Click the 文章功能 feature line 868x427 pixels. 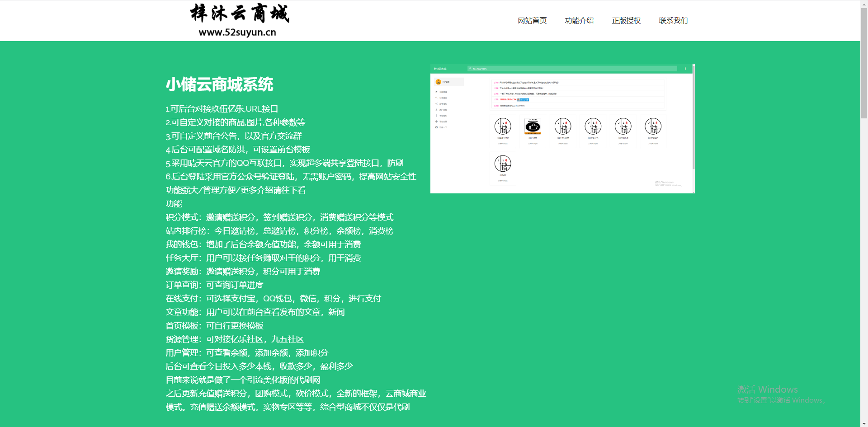(255, 312)
